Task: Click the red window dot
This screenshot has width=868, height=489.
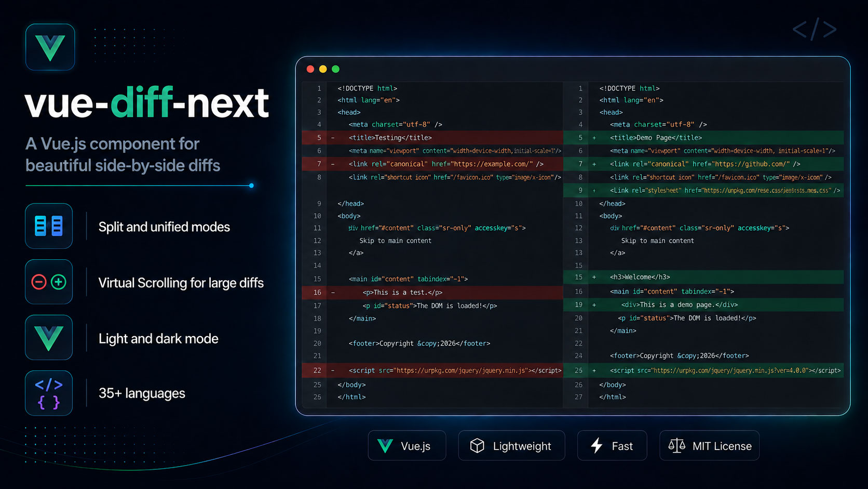Action: pos(310,69)
